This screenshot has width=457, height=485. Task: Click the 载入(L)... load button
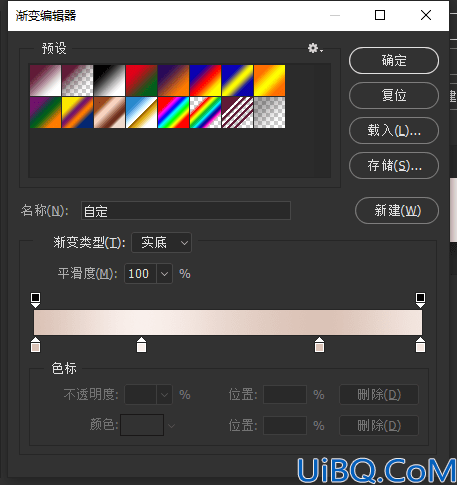click(394, 130)
